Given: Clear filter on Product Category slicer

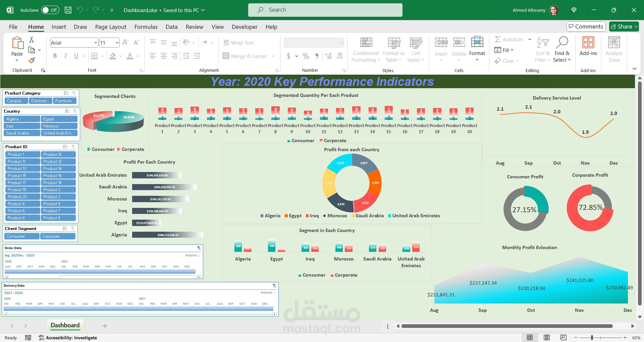Looking at the screenshot, I should 74,93.
